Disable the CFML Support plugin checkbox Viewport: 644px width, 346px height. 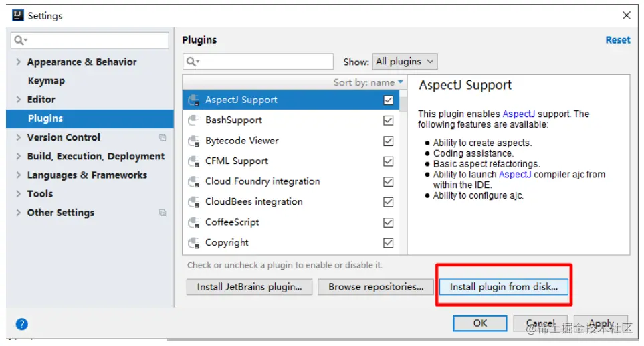[388, 161]
